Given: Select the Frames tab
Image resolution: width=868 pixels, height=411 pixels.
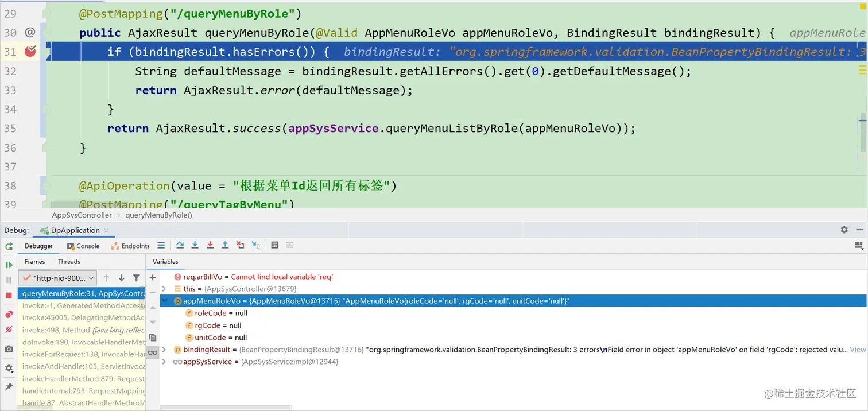Looking at the screenshot, I should [x=34, y=262].
